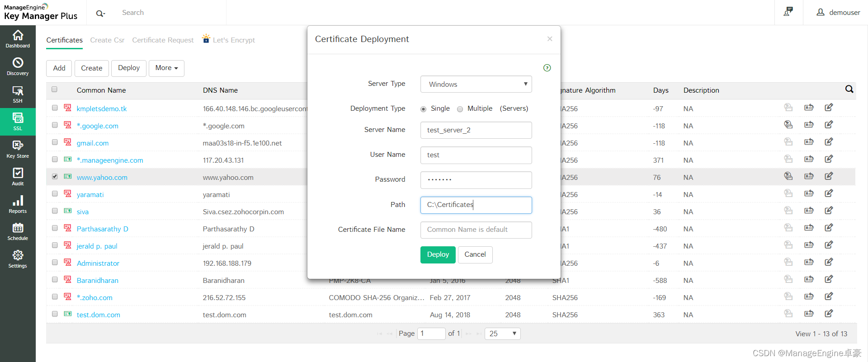Click the Cancel button in dialog
The image size is (868, 362).
click(475, 255)
